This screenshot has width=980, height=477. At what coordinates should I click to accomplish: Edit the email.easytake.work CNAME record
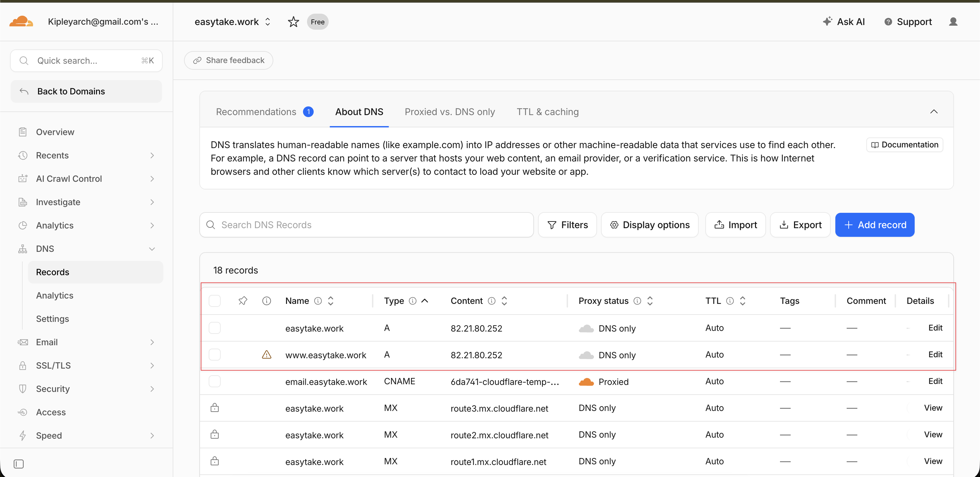[x=935, y=381]
